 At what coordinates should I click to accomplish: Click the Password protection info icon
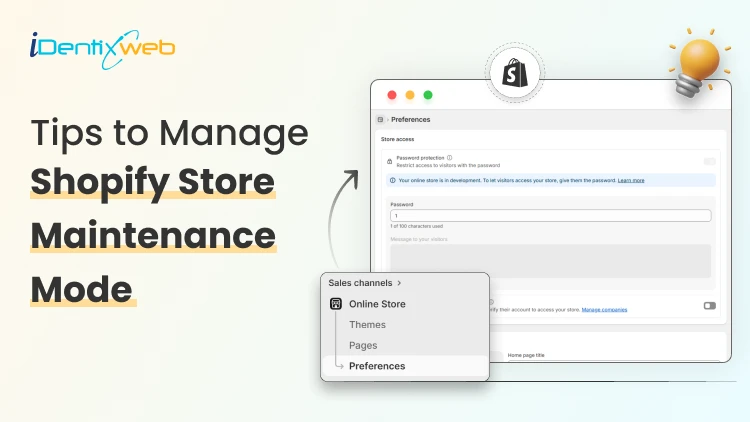(450, 157)
